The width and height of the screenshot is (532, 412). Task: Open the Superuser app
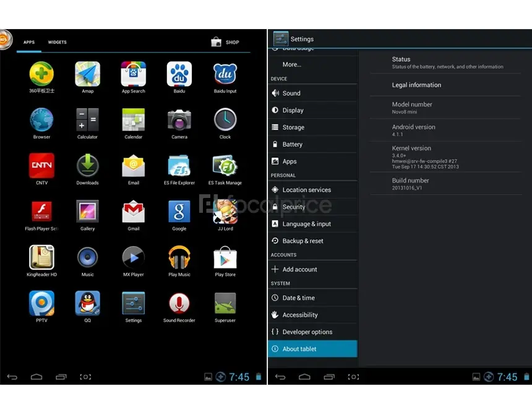[225, 303]
